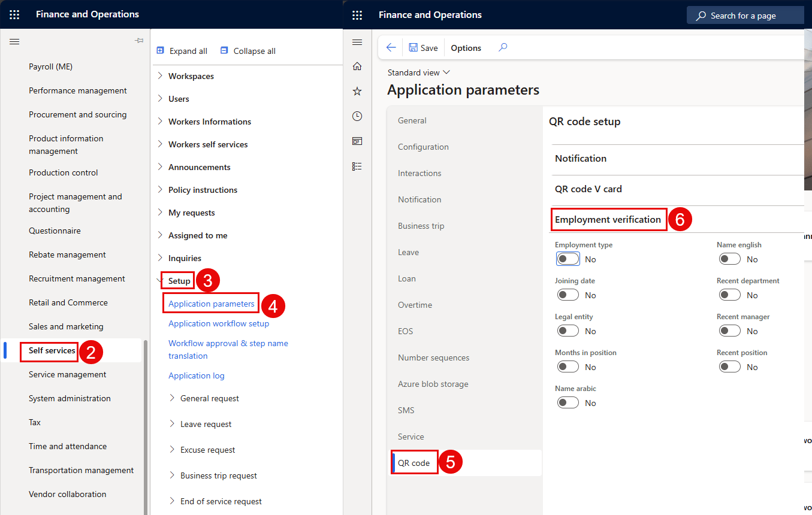812x515 pixels.
Task: Click the Save toolbar button
Action: 423,48
